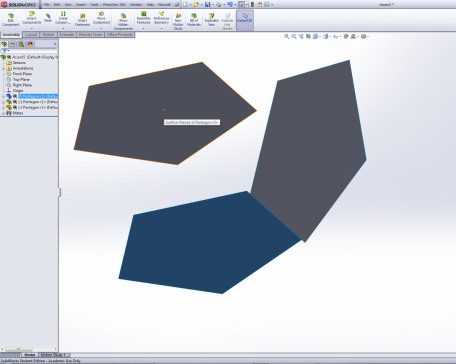The width and height of the screenshot is (456, 364).
Task: Switch to the Sketch tab
Action: click(x=48, y=35)
